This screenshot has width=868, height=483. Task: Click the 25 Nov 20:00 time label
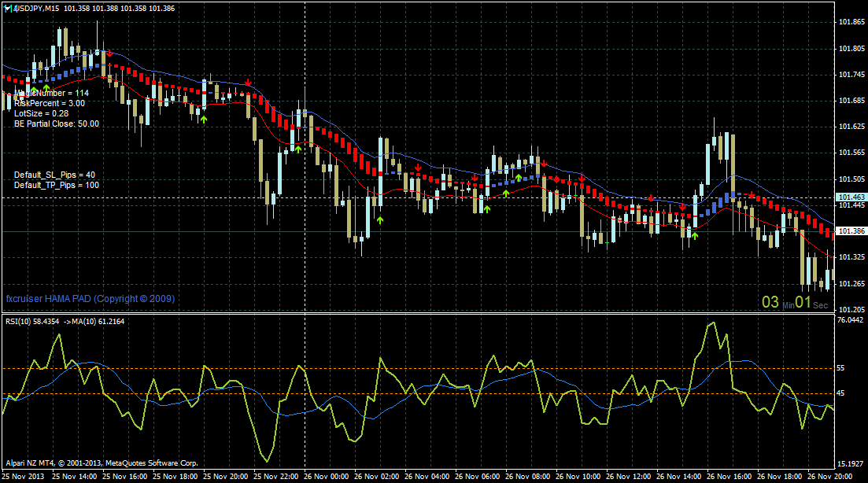[x=225, y=477]
